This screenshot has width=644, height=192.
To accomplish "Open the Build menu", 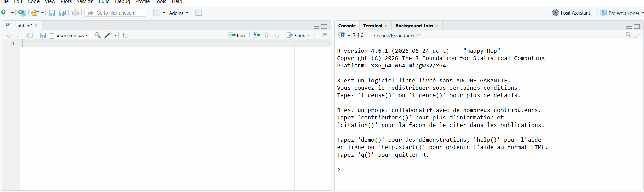I will (x=104, y=2).
